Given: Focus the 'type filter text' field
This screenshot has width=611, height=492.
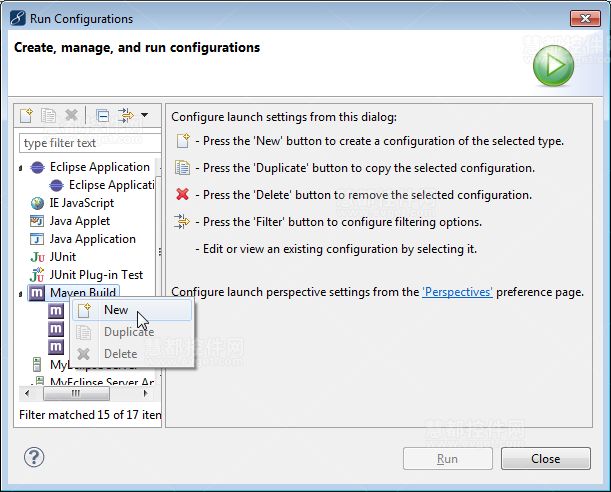Looking at the screenshot, I should (x=90, y=143).
